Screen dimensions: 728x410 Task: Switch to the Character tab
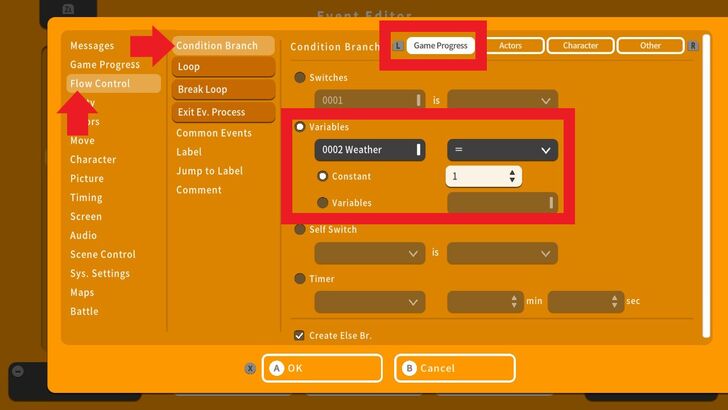point(580,46)
